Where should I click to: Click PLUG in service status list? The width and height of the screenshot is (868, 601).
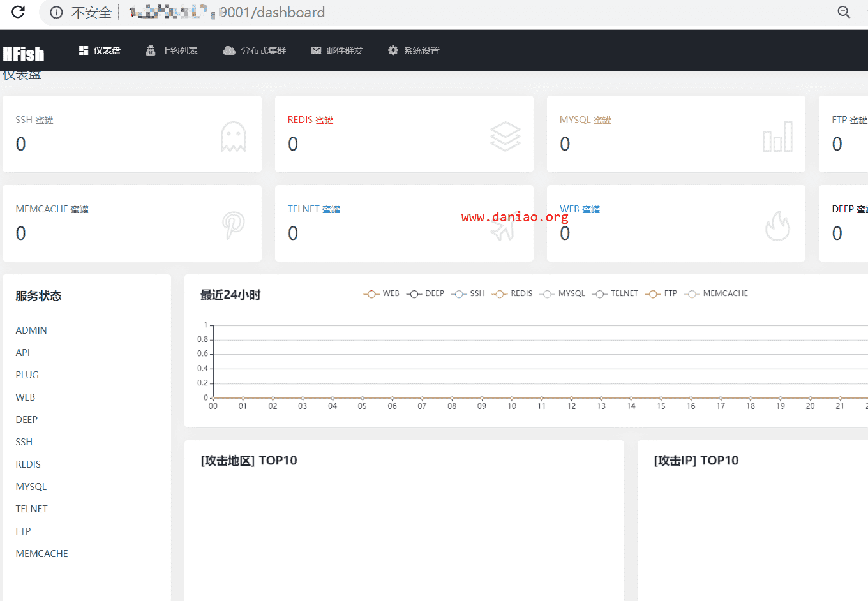[x=27, y=375]
